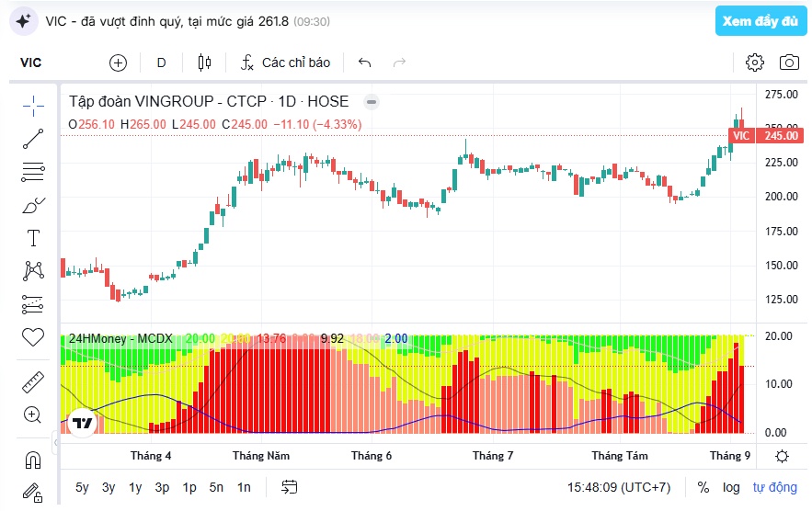The width and height of the screenshot is (812, 511).
Task: Click the MCDX value 9.92
Action: point(332,338)
